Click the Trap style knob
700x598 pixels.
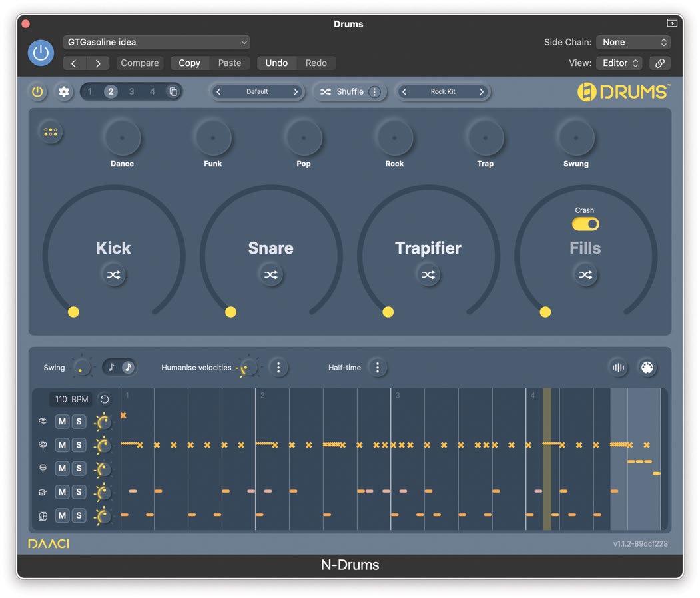tap(486, 137)
